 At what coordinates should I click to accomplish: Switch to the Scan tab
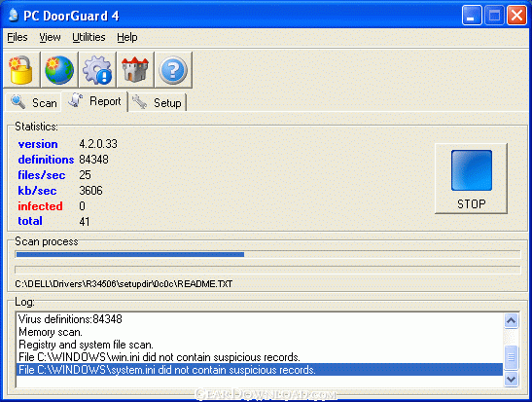[34, 102]
